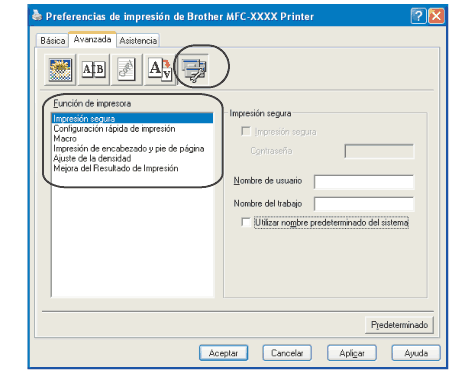Image resolution: width=472 pixels, height=373 pixels.
Task: Close the printing preferences dialog
Action: coord(436,16)
